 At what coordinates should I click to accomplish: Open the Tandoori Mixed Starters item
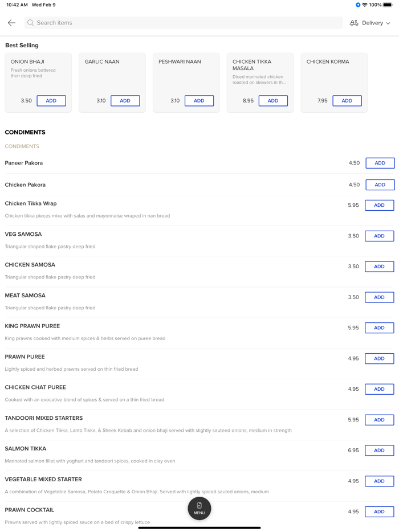pos(44,418)
